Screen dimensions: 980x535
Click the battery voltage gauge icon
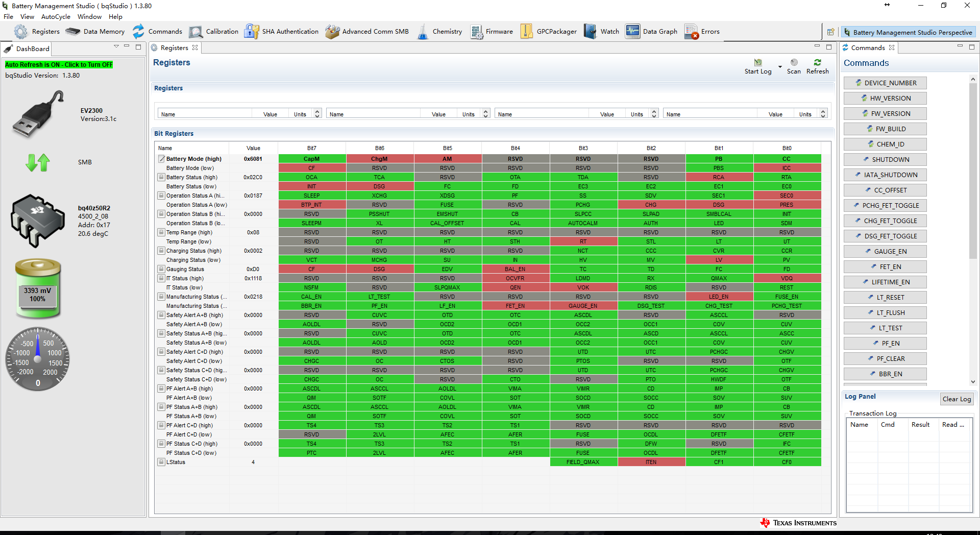[38, 288]
